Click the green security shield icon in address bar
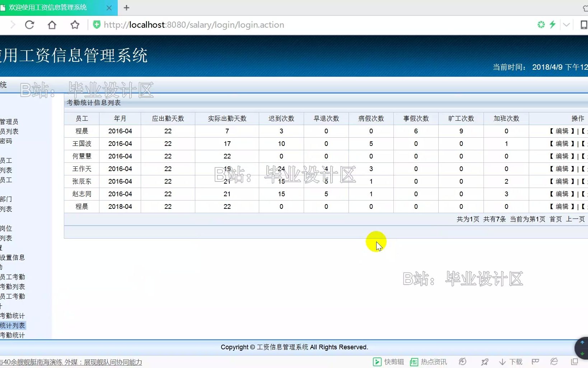Image resolution: width=588 pixels, height=368 pixels. coord(97,24)
